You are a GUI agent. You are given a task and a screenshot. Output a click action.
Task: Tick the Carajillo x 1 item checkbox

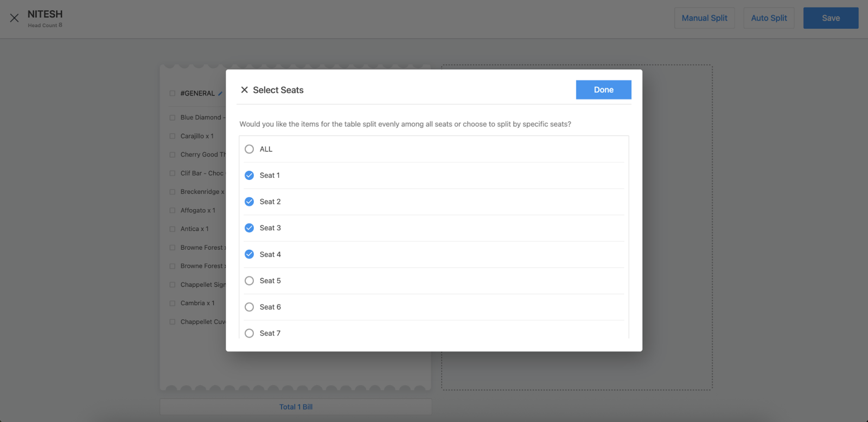tap(173, 136)
